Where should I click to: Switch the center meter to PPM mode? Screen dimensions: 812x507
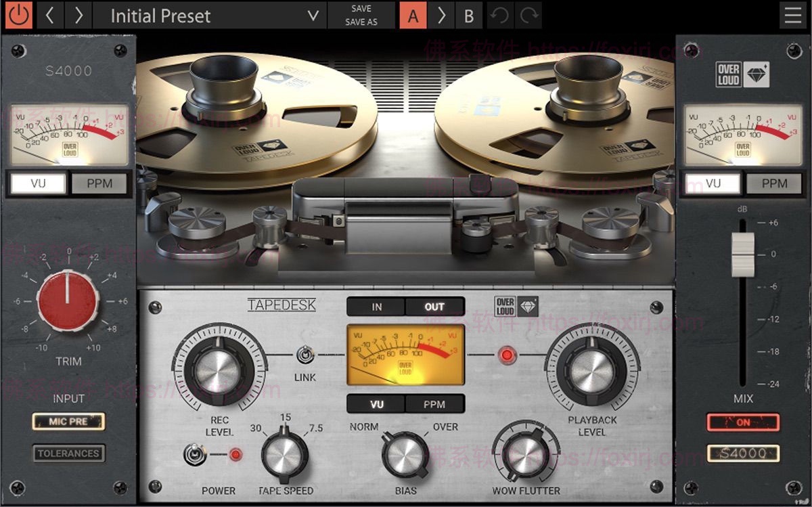click(x=433, y=404)
